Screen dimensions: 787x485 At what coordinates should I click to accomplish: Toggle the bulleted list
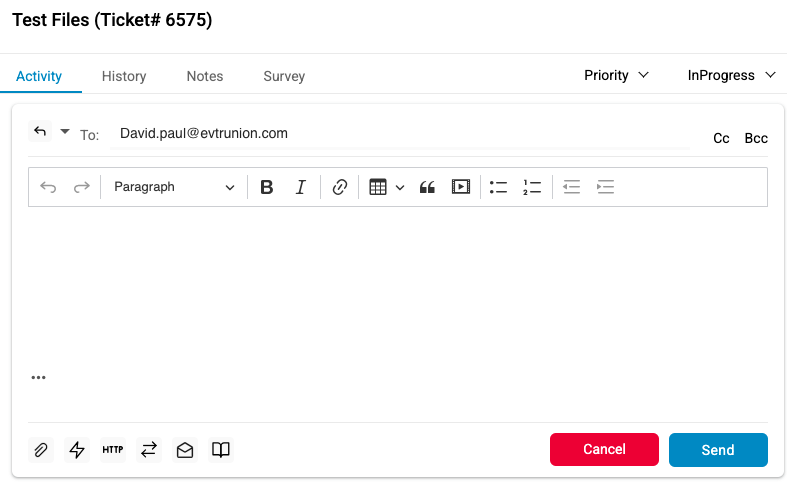[498, 187]
